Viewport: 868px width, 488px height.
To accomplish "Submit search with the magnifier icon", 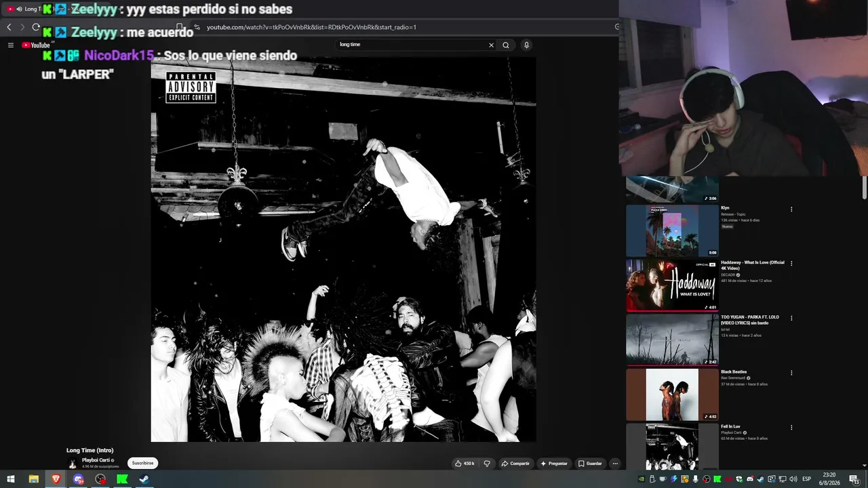I will point(506,45).
